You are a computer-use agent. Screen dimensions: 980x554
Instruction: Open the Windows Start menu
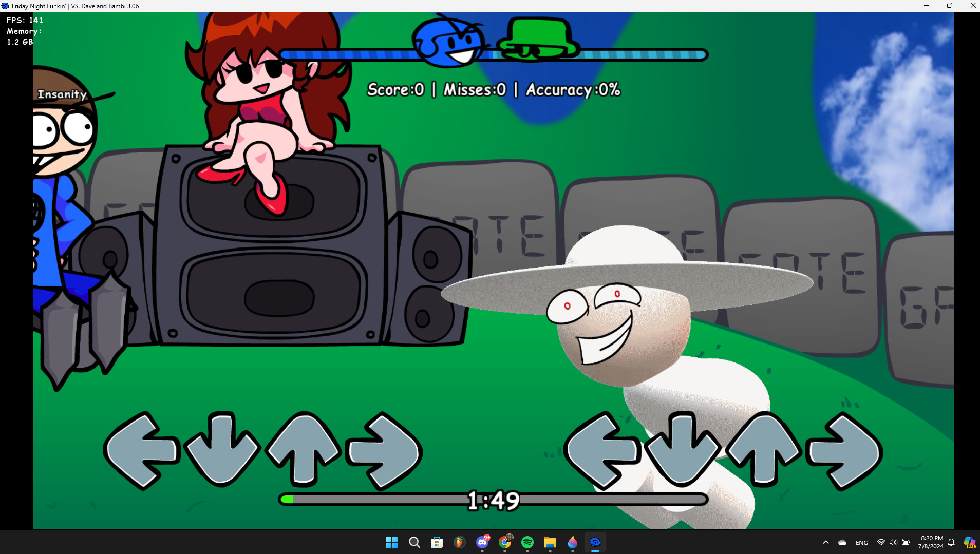[391, 542]
